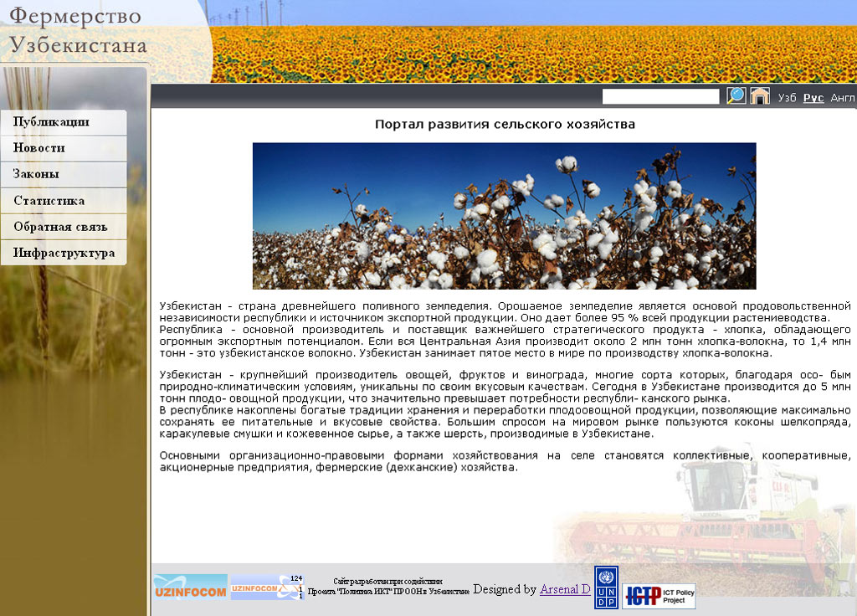Open the ICT Policy Project logo
857x616 pixels.
point(659,596)
